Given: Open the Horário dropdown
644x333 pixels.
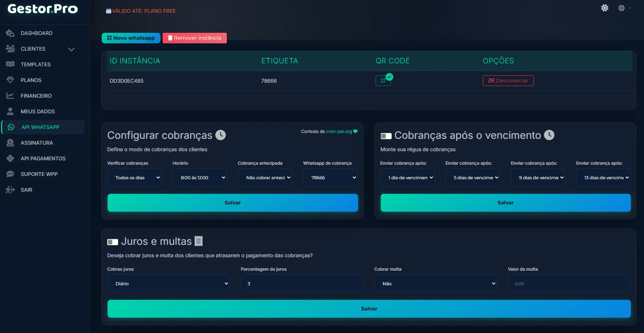Looking at the screenshot, I should 199,178.
